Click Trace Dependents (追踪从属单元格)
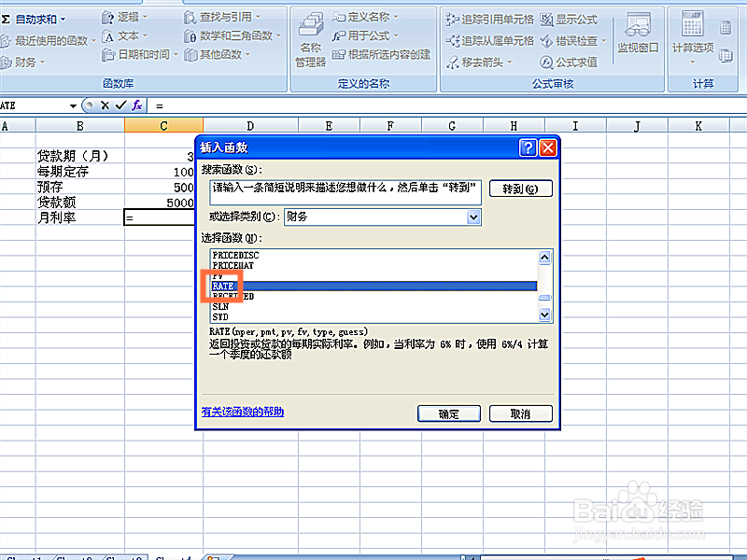 (489, 41)
